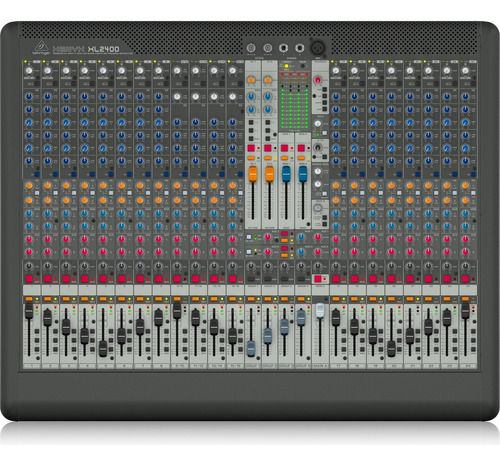Image resolution: width=500 pixels, height=466 pixels.
Task: Click the channel 2 pan knob
Action: point(48,266)
